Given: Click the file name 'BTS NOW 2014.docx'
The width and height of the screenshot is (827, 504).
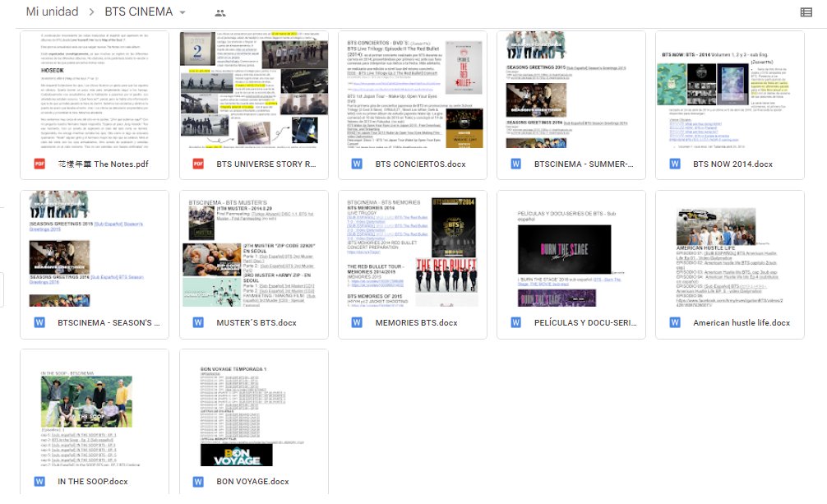Looking at the screenshot, I should [732, 164].
